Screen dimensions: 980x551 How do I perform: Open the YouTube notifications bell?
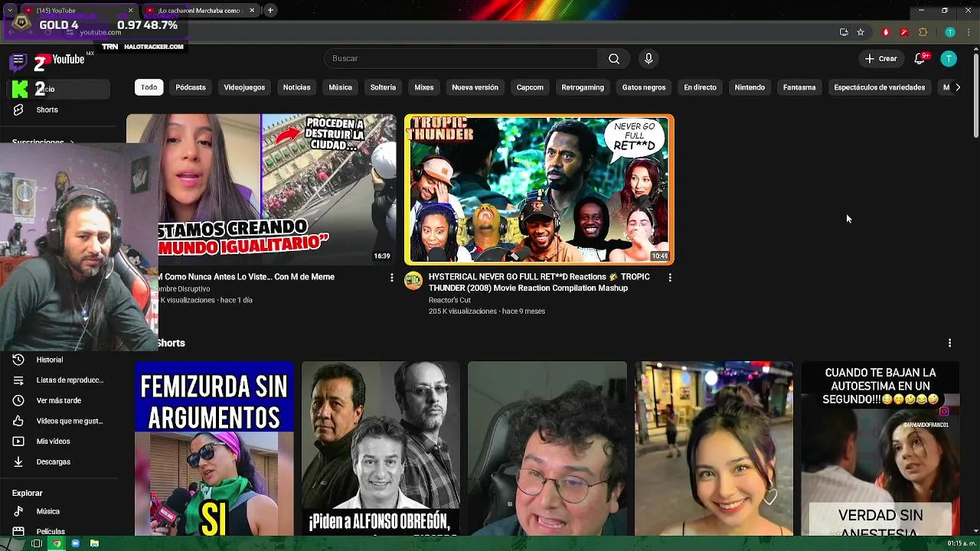point(920,59)
